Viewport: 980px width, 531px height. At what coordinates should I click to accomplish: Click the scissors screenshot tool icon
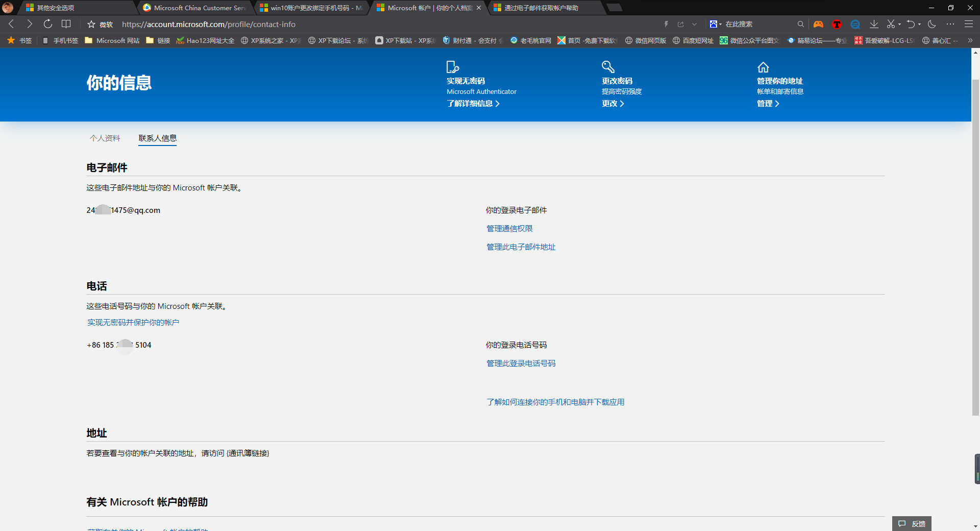(x=891, y=24)
